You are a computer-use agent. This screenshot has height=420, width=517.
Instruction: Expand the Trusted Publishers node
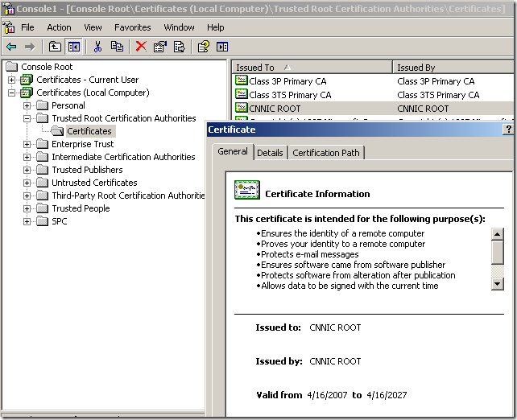point(27,170)
